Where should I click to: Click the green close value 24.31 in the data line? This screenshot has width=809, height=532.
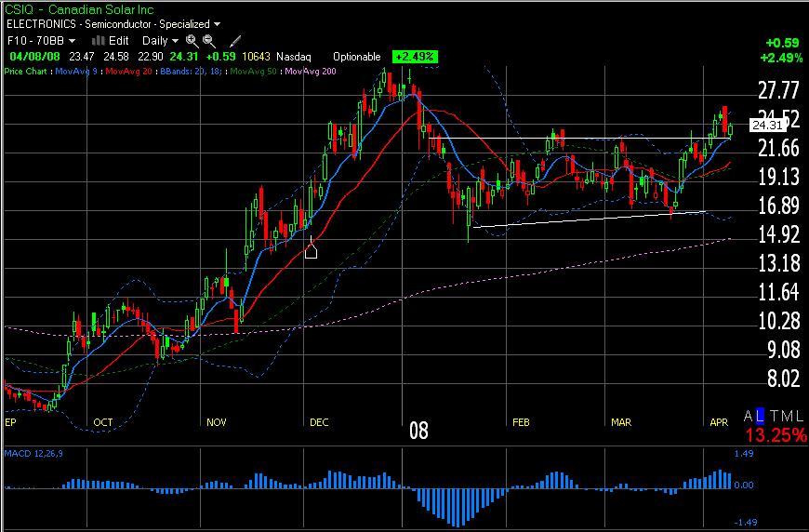pyautogui.click(x=184, y=56)
